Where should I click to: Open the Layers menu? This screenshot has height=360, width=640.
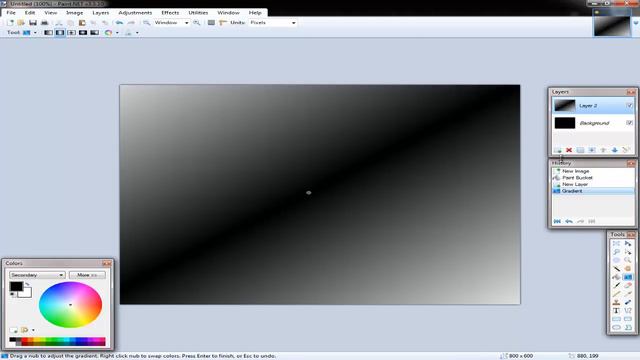click(x=100, y=13)
